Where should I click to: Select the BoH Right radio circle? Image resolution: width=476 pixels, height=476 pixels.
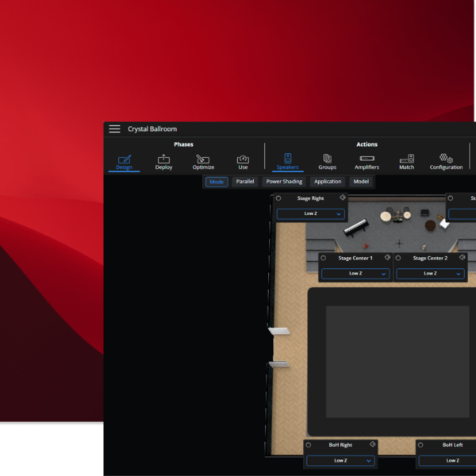point(309,445)
